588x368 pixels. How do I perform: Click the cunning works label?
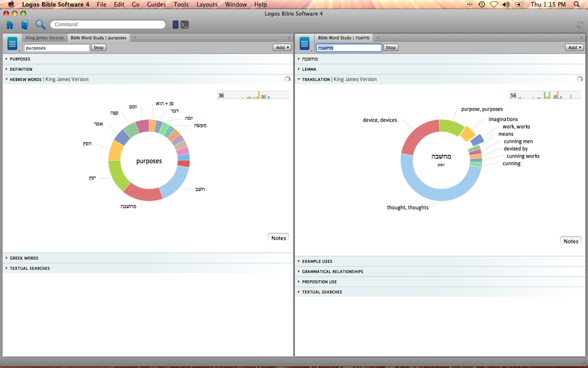(x=523, y=156)
